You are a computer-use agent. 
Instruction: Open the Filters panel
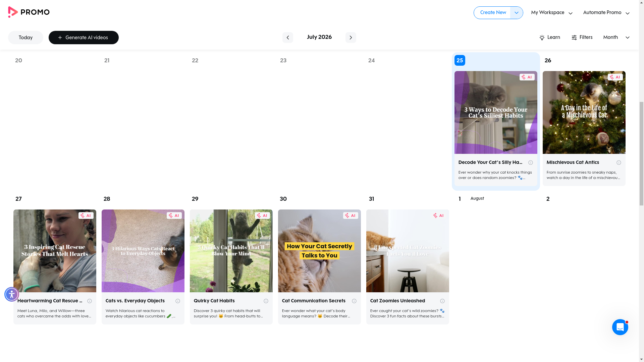(x=582, y=38)
